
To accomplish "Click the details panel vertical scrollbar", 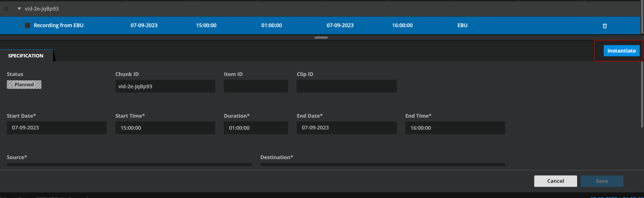I will click(x=642, y=94).
